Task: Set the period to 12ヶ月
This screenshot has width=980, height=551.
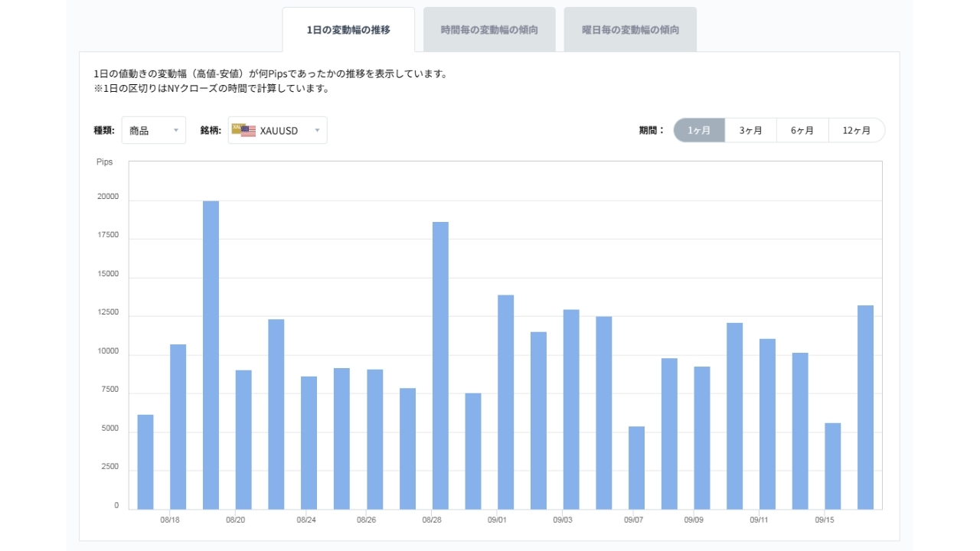Action: click(857, 130)
